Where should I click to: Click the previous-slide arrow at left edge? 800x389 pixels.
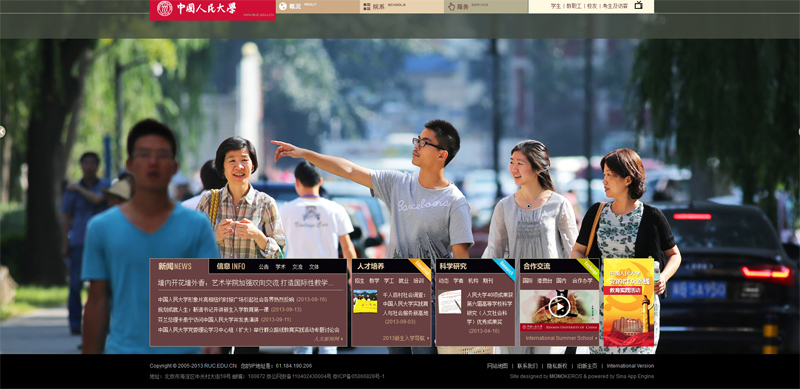(2, 132)
